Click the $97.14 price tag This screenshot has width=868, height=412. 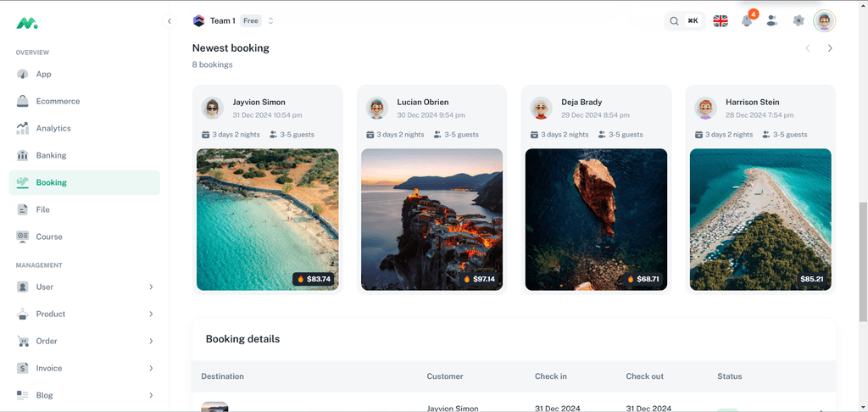tap(478, 279)
